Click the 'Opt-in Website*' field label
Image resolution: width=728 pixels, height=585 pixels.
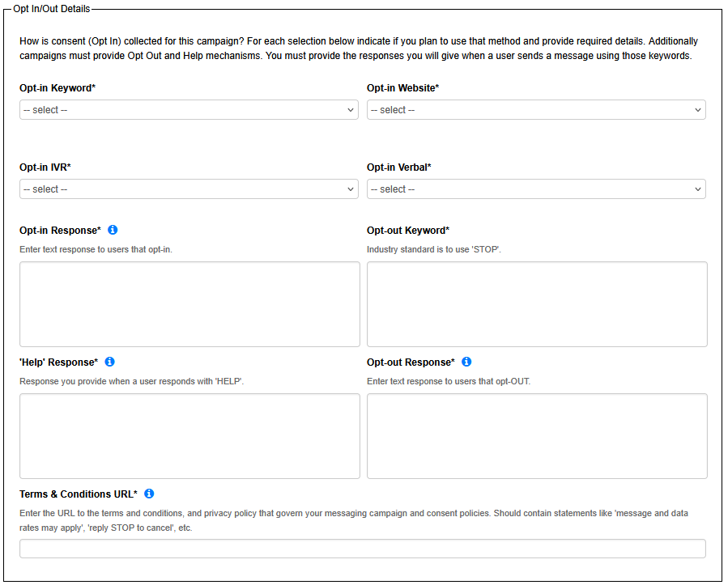tap(402, 87)
